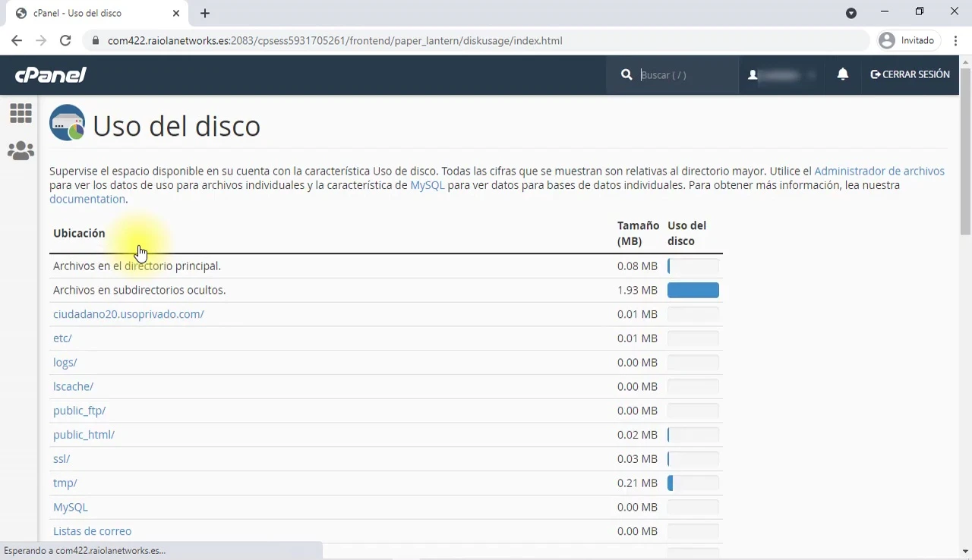This screenshot has width=972, height=560.
Task: Close the cPanel - Uso del disco tab
Action: 176,13
